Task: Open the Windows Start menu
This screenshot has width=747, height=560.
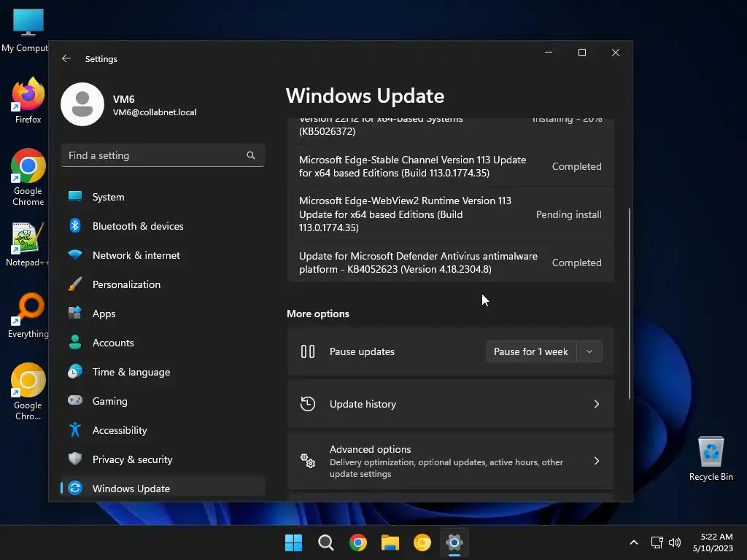Action: [x=293, y=542]
